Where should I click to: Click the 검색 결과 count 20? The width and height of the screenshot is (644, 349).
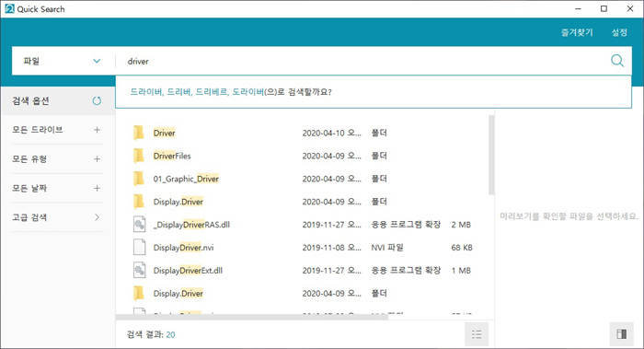coord(170,334)
